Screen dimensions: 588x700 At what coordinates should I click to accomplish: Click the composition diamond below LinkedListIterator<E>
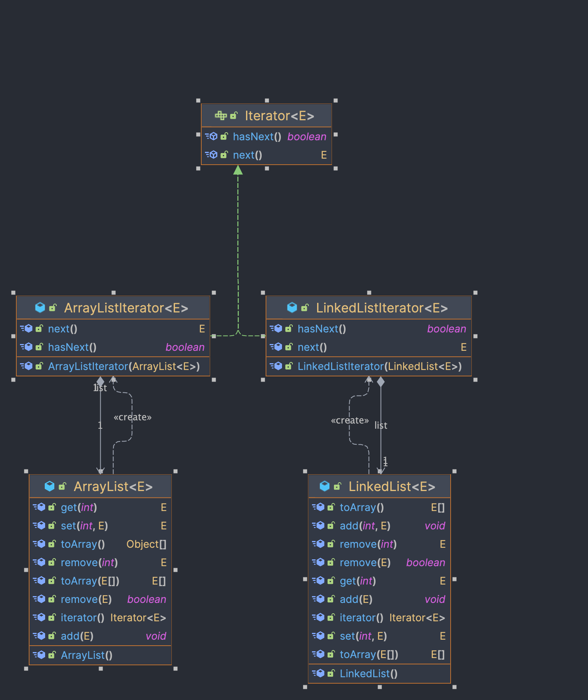[381, 382]
